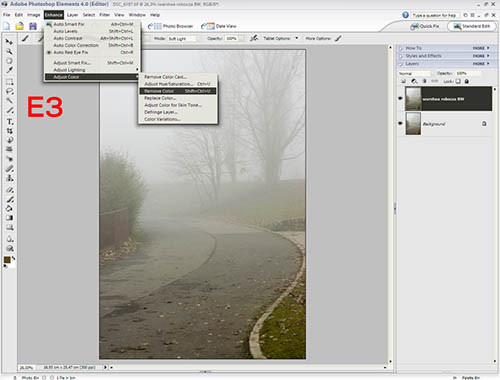Create a new layer in Layers palette

[x=404, y=81]
